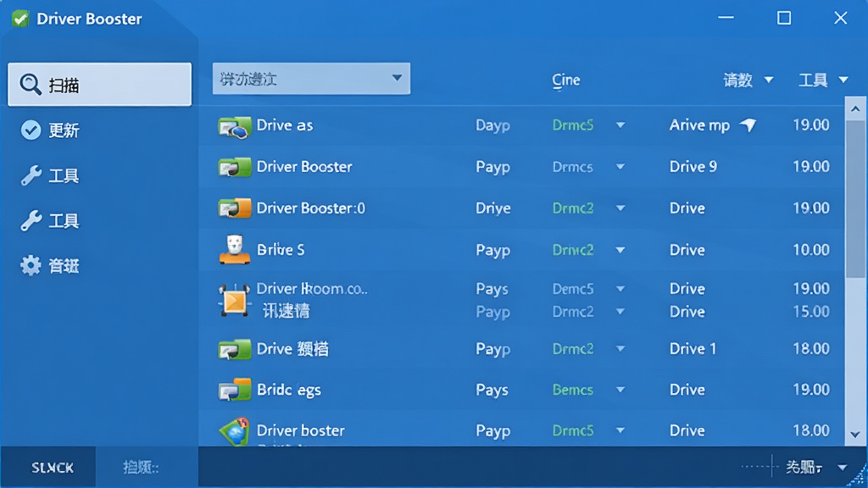
Task: Select the Bridc egs entry name
Action: (289, 390)
